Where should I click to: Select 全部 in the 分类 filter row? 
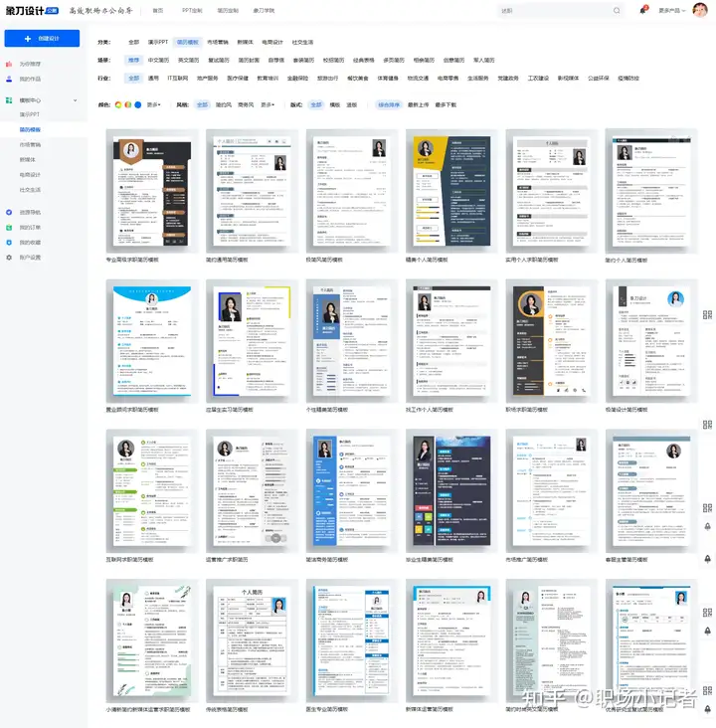click(x=133, y=42)
